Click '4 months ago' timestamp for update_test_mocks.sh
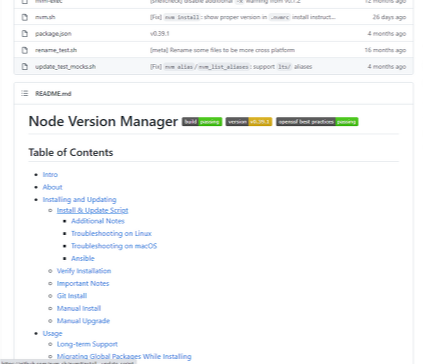 pos(387,67)
